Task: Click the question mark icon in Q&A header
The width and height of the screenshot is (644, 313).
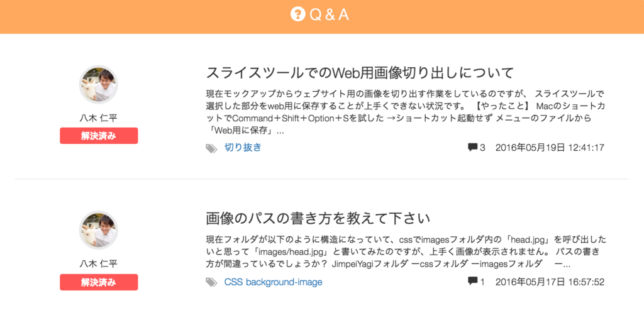Action: pyautogui.click(x=297, y=14)
